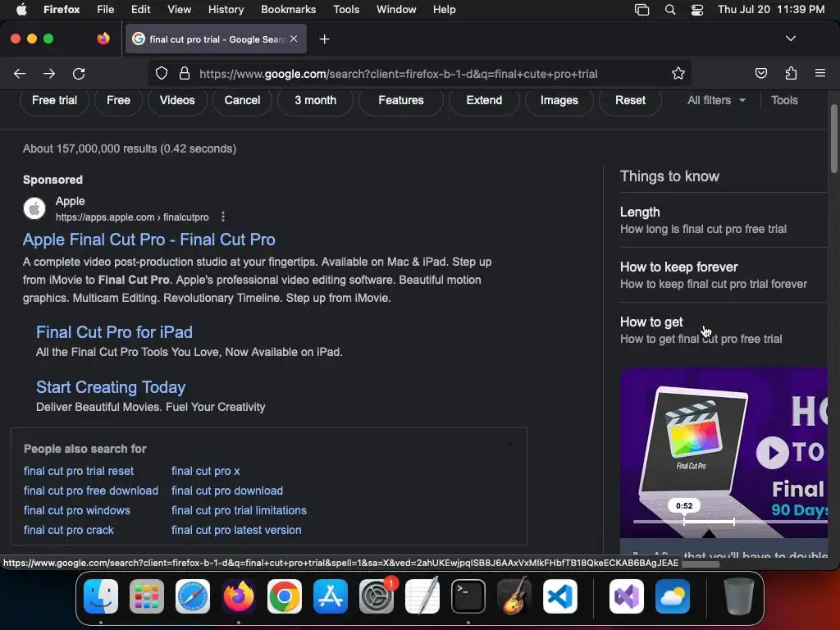The image size is (840, 630).
Task: Click the Apple logo favicon in ad
Action: [34, 208]
